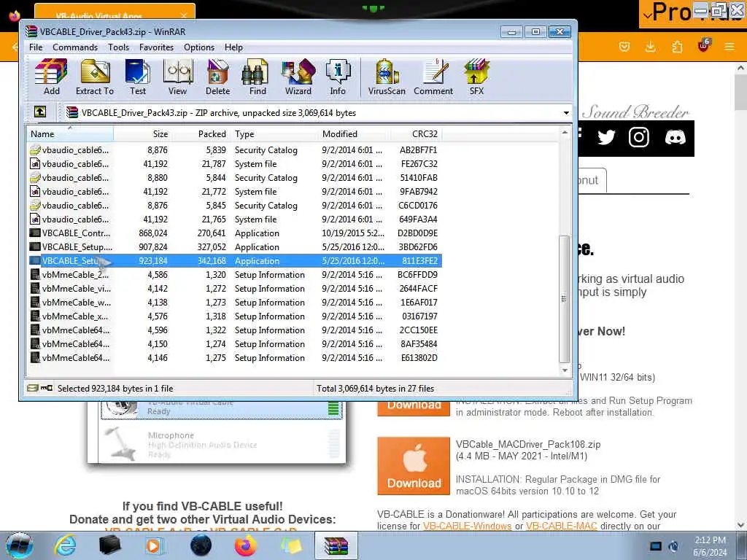
Task: Sort files by Name column
Action: coord(70,134)
